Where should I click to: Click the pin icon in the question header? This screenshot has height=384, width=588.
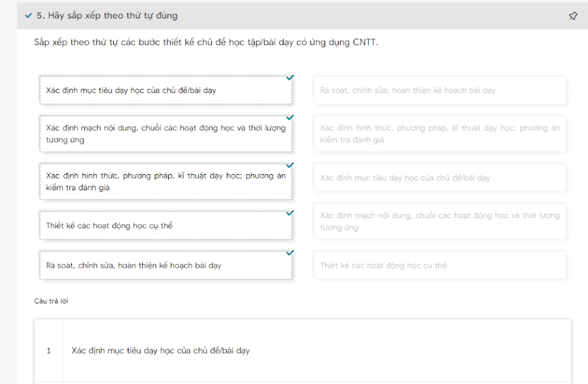coord(573,16)
